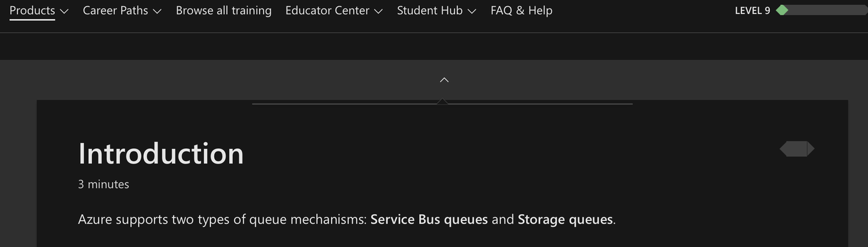Screen dimensions: 868x247
Task: Click the Student Hub chevron arrow
Action: coord(472,11)
